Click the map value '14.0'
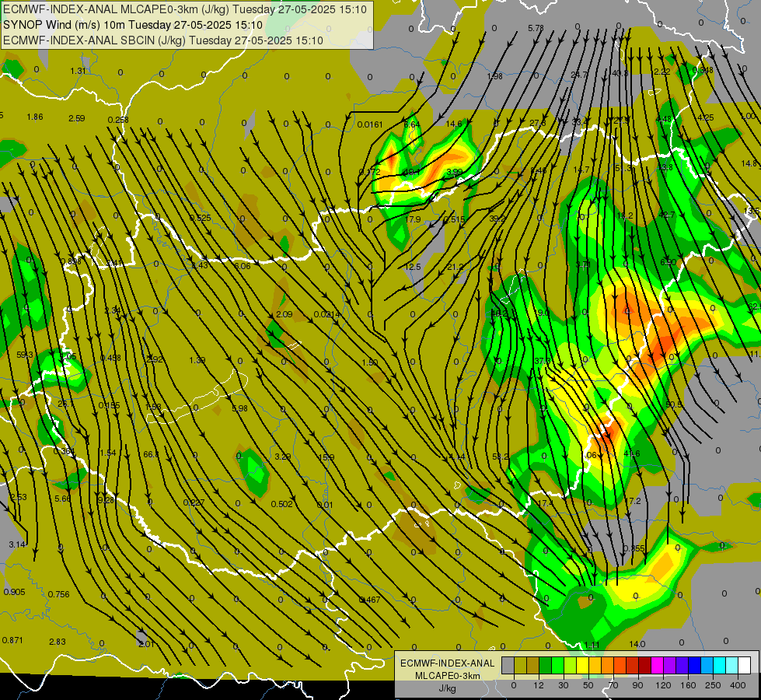This screenshot has width=761, height=700. click(x=637, y=644)
